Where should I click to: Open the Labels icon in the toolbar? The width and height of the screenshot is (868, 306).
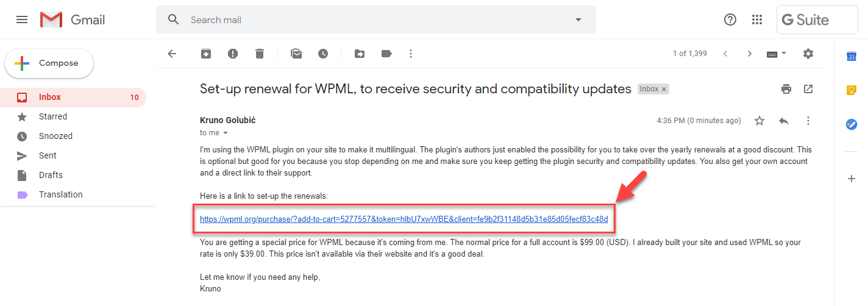tap(386, 54)
